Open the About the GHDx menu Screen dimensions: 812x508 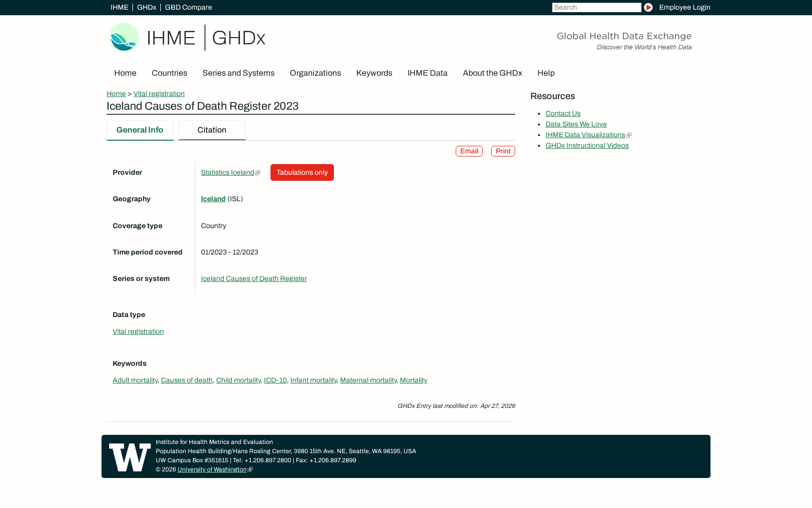[x=492, y=73]
